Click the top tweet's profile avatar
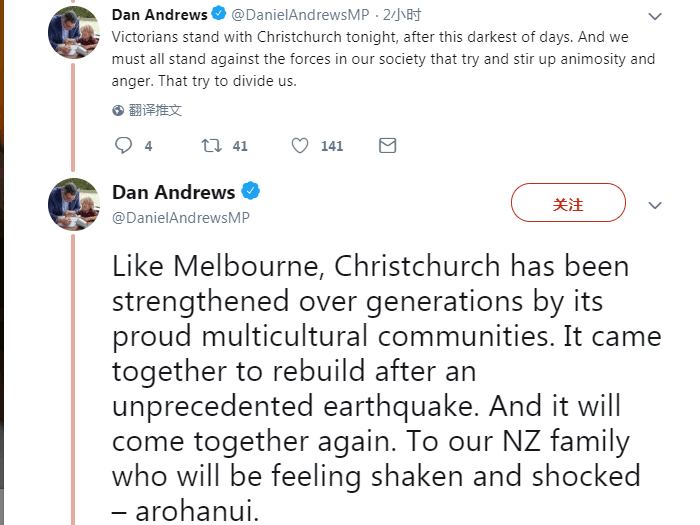Screen dimensions: 700x525 click(73, 33)
